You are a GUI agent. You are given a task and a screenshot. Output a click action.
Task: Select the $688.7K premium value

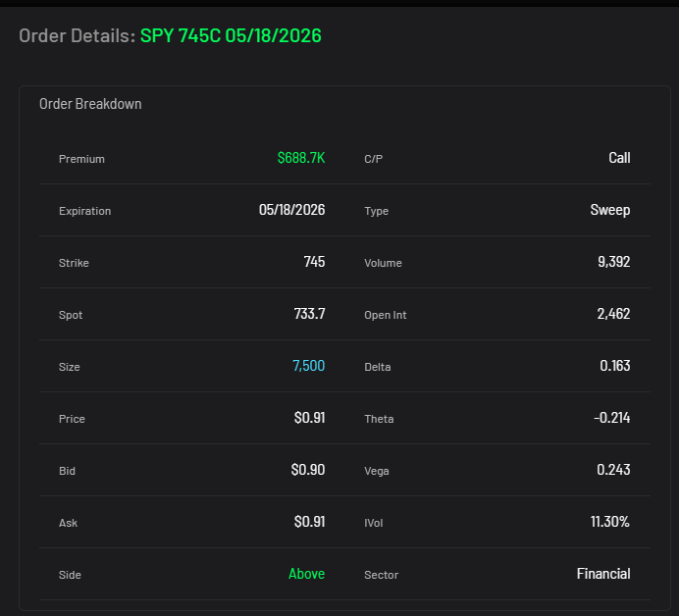pos(301,158)
